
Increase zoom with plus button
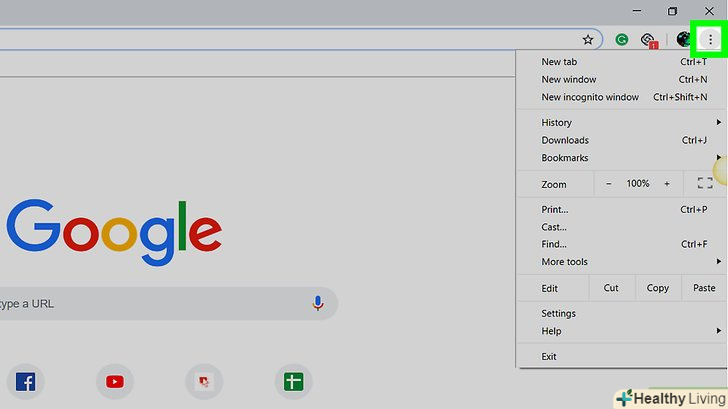coord(667,184)
